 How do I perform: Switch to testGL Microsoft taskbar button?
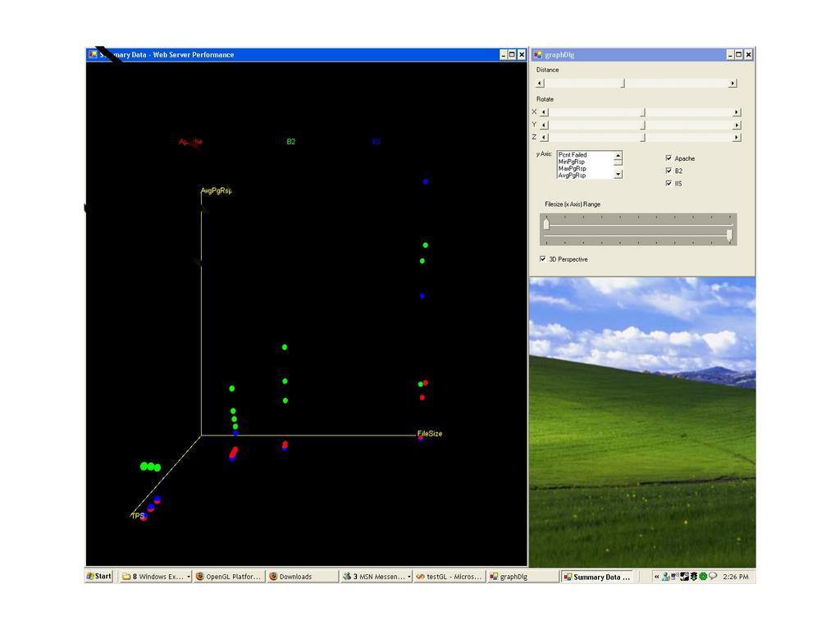[449, 577]
